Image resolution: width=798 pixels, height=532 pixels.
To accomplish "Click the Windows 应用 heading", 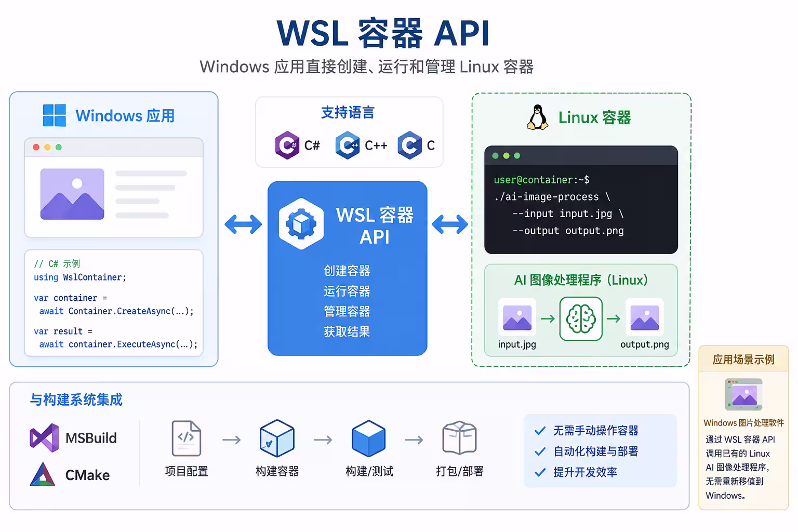I will (125, 116).
